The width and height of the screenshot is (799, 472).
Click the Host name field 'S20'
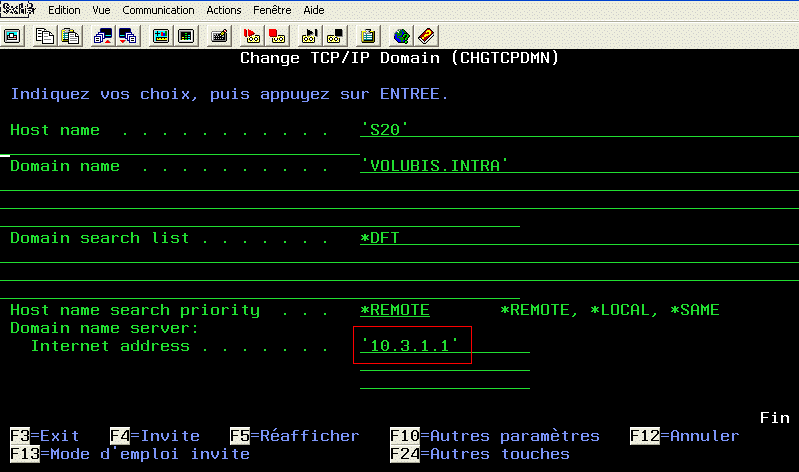pos(385,130)
